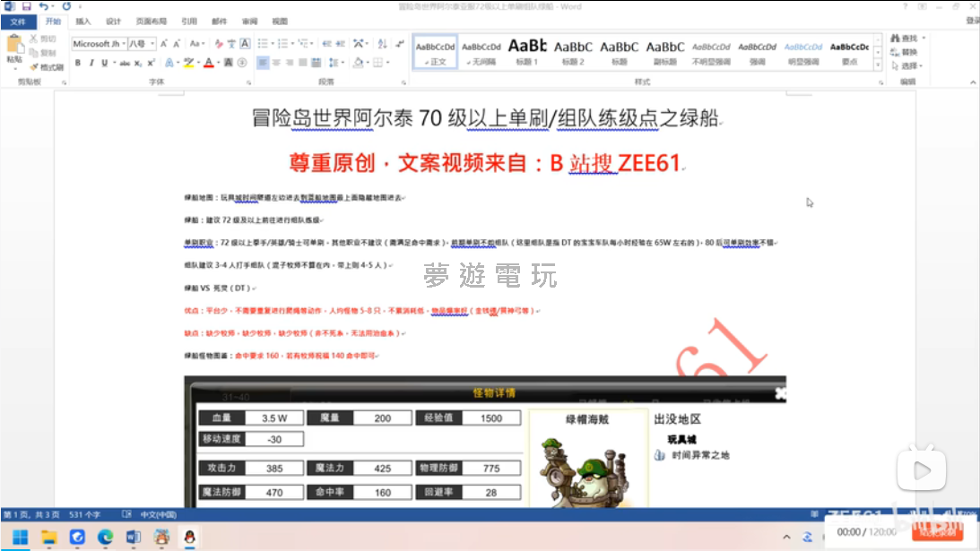Viewport: 980px width, 551px height.
Task: Open the 文件 (File) menu
Action: coord(18,21)
